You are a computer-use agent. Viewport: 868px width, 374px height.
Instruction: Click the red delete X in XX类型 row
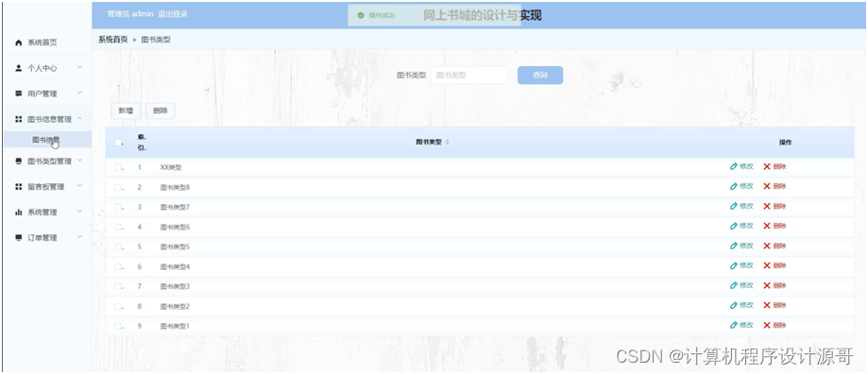click(x=767, y=166)
